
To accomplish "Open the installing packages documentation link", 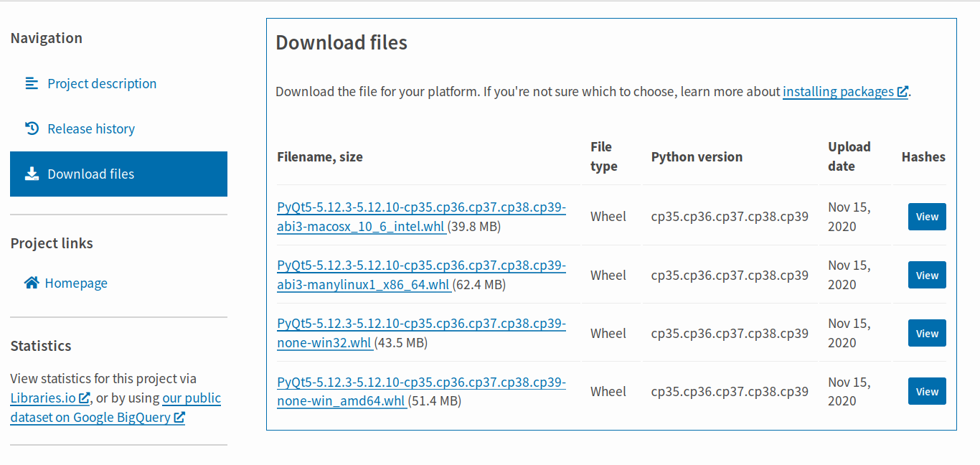I will (x=838, y=91).
